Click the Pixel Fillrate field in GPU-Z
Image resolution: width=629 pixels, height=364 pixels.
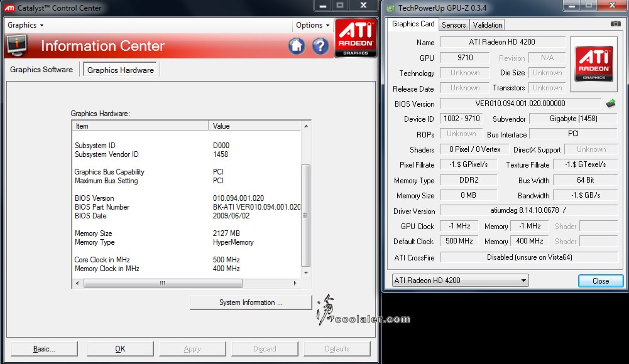click(469, 164)
